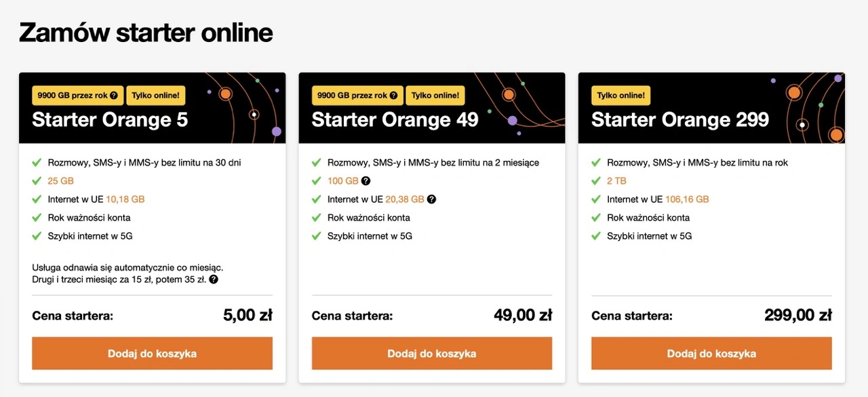Click the 25 GB highlighted text
This screenshot has width=868, height=397.
60,181
